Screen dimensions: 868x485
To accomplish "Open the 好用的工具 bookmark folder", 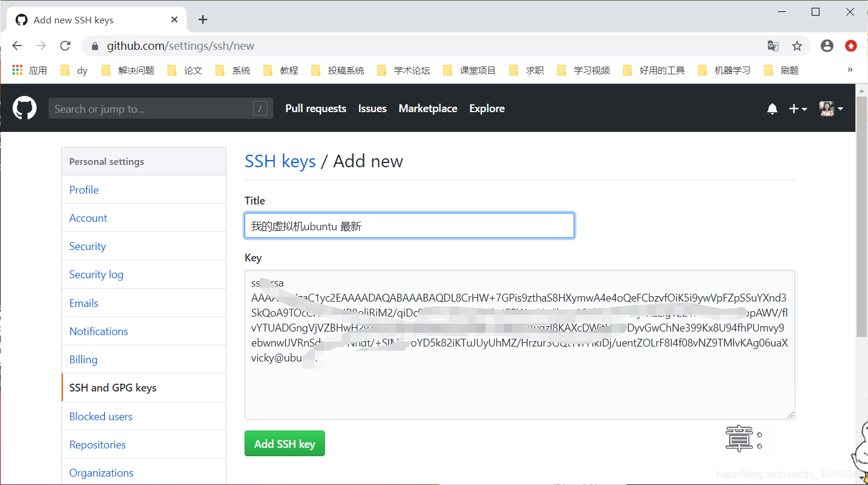I will [x=654, y=70].
